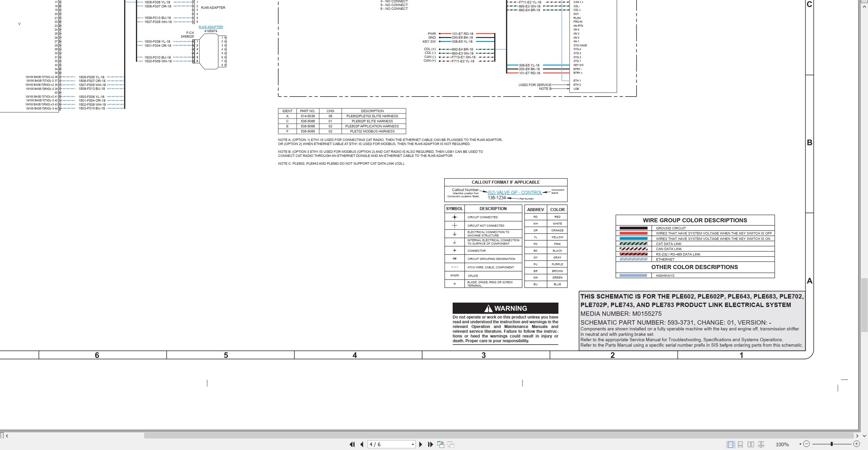Click the next view icon
The image size is (868, 450).
[451, 444]
